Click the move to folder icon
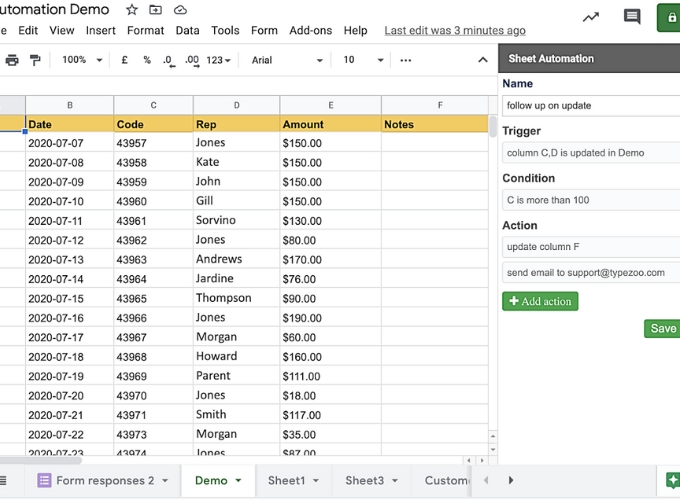 [x=155, y=10]
